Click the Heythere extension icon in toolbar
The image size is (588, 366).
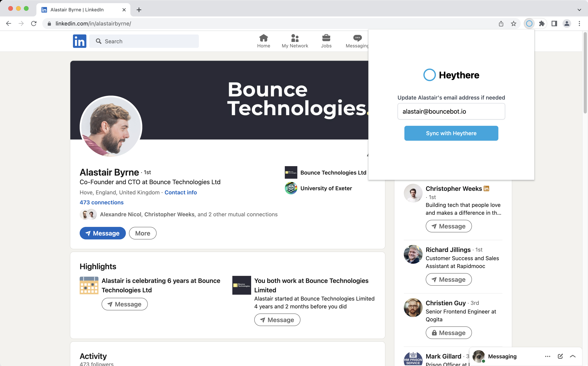click(529, 24)
